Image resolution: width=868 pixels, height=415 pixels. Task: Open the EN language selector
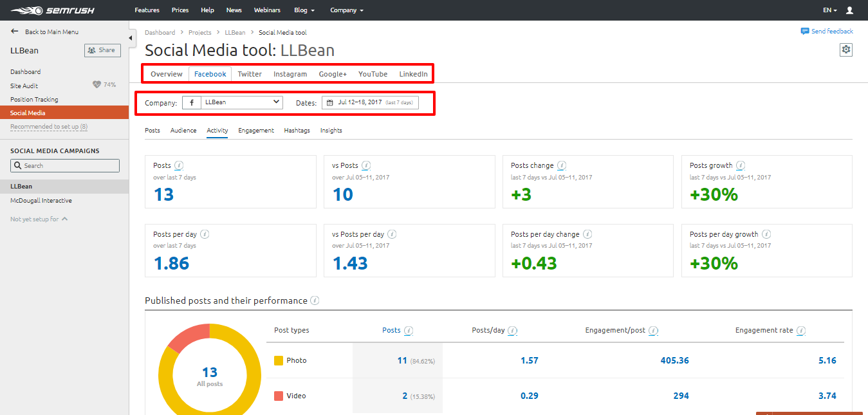click(x=829, y=10)
